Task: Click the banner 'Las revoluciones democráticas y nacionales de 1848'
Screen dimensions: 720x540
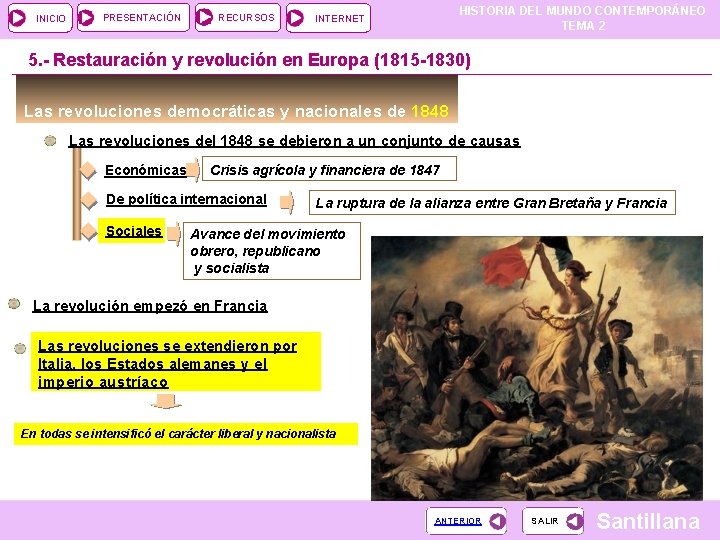Action: (x=237, y=100)
